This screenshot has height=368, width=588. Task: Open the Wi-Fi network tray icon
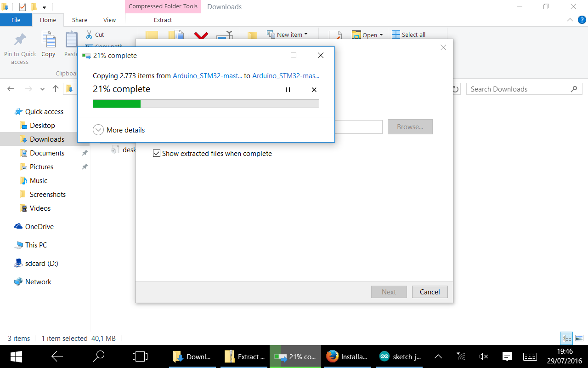(x=461, y=356)
